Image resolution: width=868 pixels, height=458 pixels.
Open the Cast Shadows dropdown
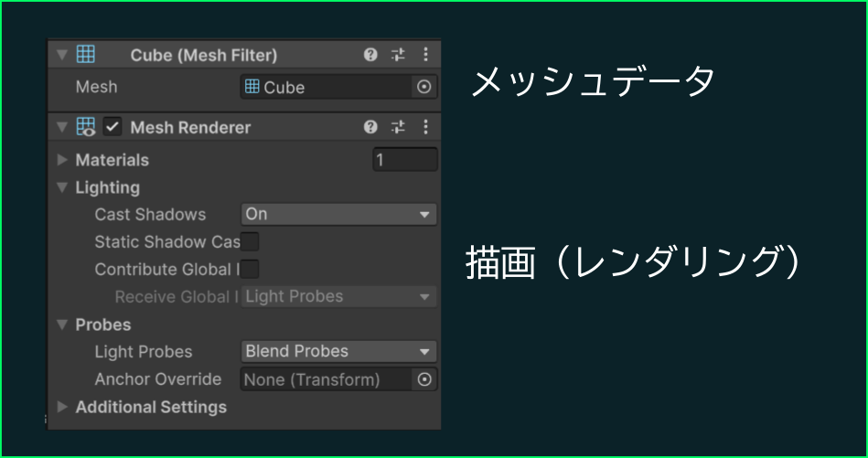(x=338, y=215)
